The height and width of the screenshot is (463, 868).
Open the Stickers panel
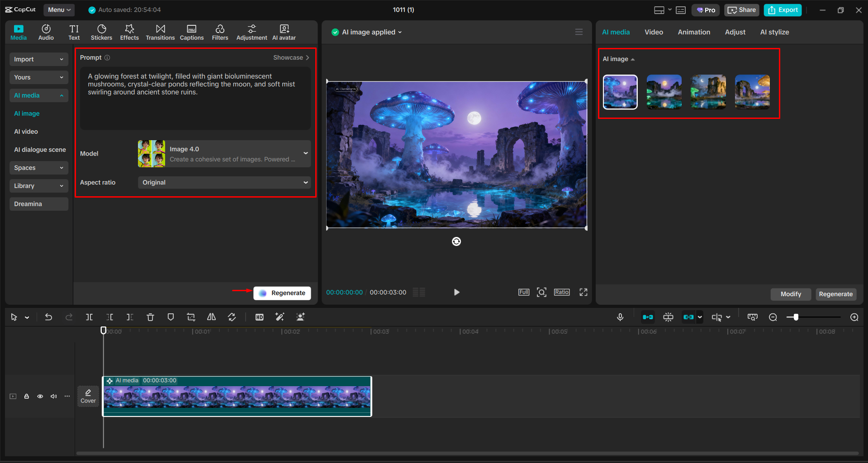pos(101,32)
